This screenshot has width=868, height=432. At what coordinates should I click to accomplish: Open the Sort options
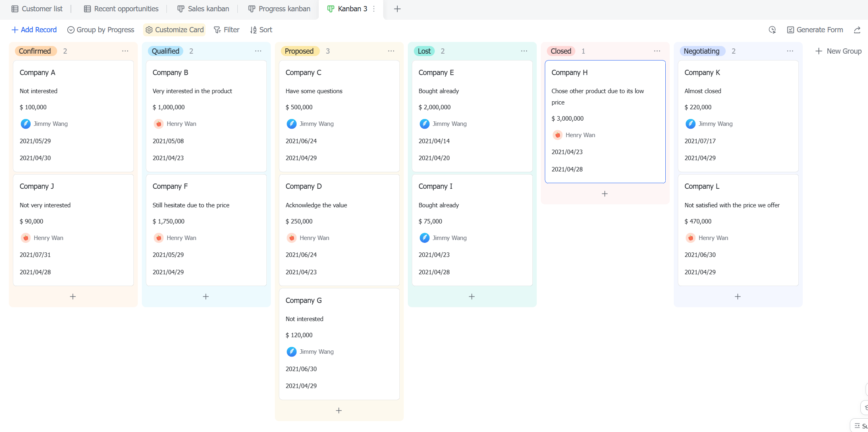pos(261,30)
